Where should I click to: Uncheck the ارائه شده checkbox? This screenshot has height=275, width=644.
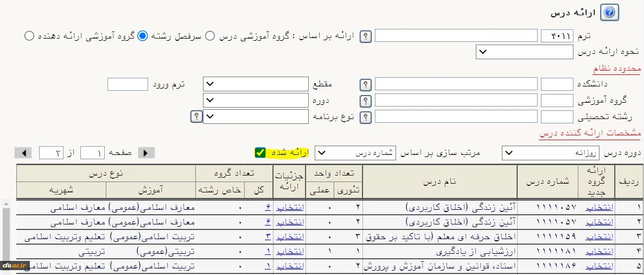click(260, 153)
